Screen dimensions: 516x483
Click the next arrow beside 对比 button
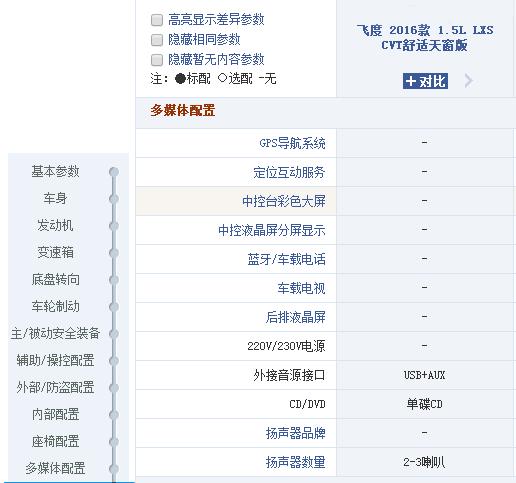(x=468, y=81)
